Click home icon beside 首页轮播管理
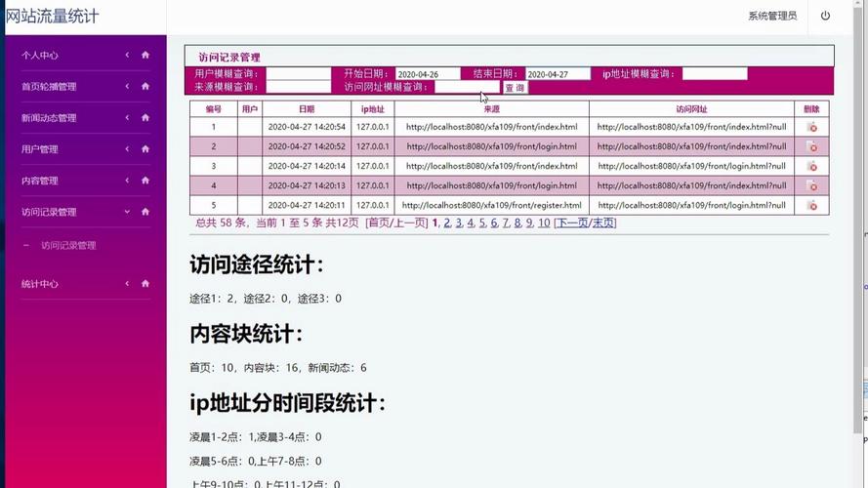 (145, 86)
